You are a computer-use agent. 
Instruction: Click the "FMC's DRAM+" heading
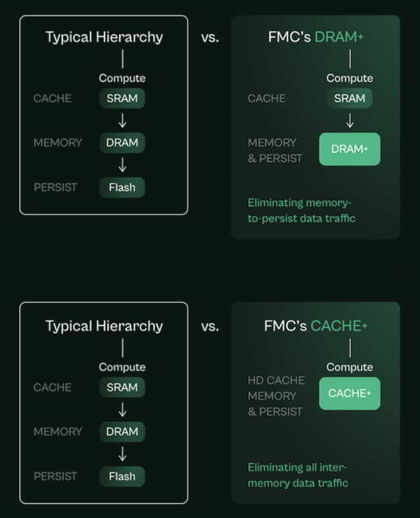(x=315, y=37)
